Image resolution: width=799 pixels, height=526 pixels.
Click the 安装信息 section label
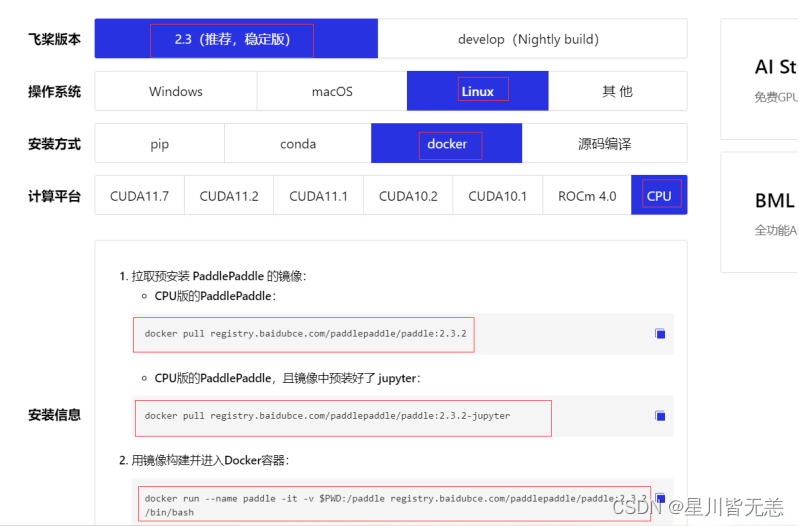pos(55,415)
